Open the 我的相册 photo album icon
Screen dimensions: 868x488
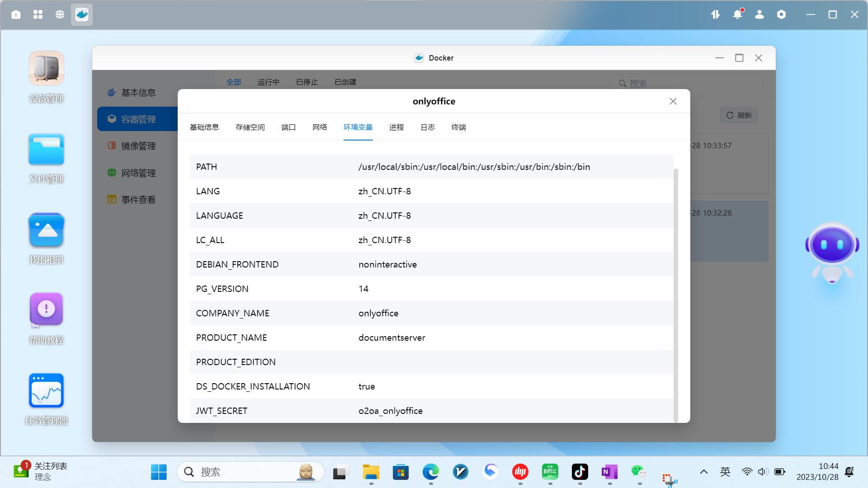(x=46, y=230)
